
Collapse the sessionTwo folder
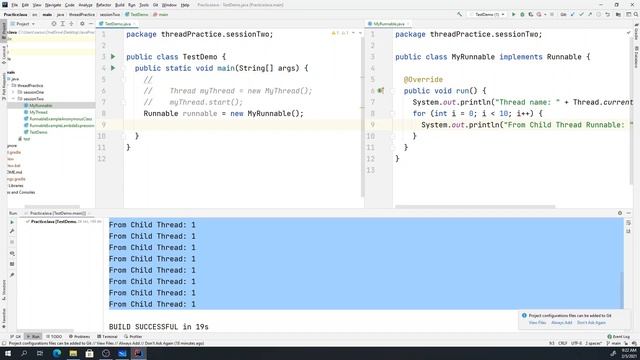coord(13,99)
